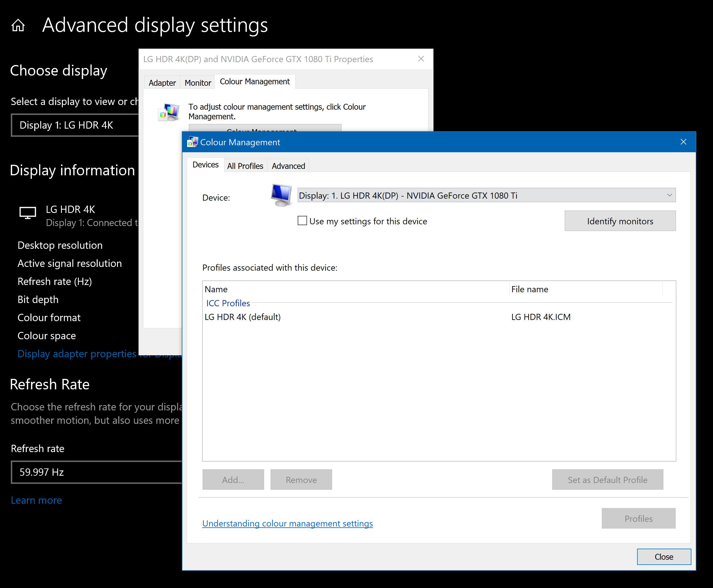Click the display device monitor icon
The image size is (713, 588).
coord(281,195)
